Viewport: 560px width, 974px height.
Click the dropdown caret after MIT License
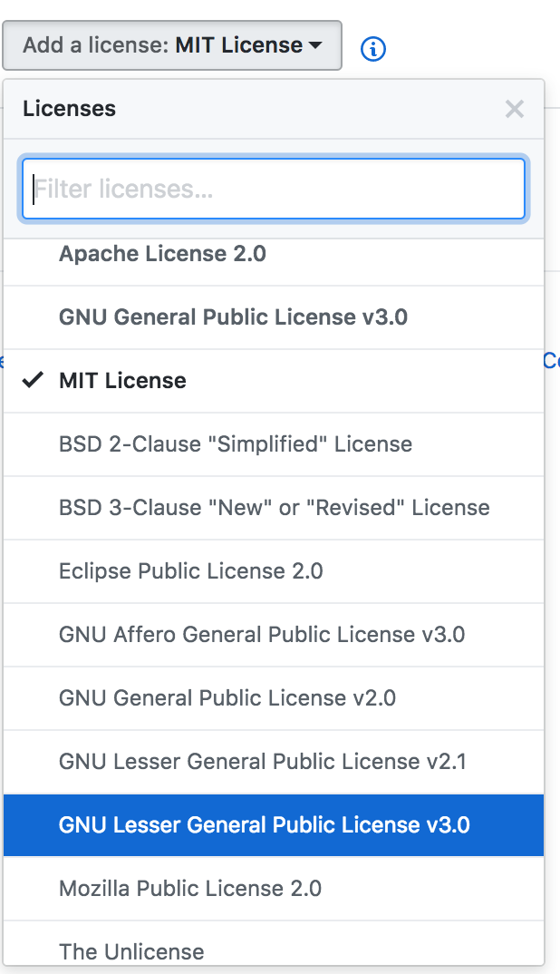tap(315, 45)
